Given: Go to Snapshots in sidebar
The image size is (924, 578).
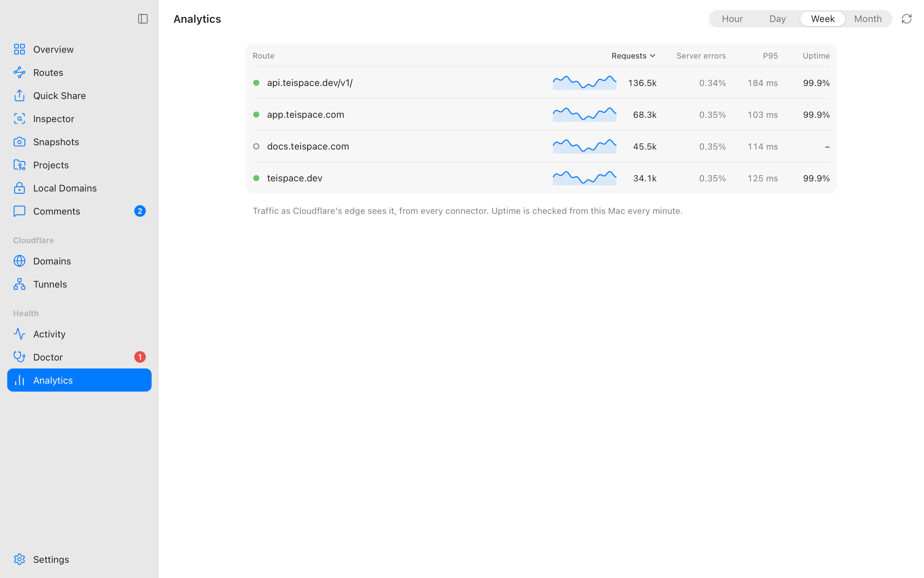Looking at the screenshot, I should [79, 142].
